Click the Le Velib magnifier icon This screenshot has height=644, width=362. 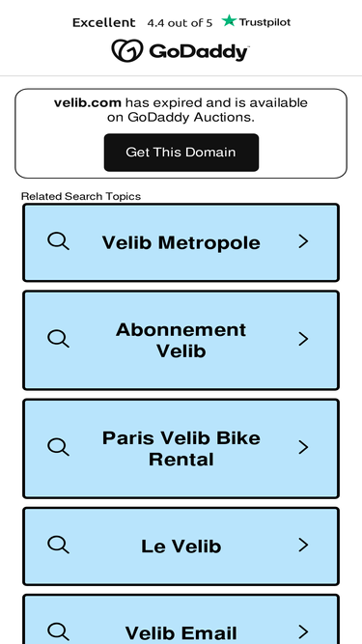(58, 545)
